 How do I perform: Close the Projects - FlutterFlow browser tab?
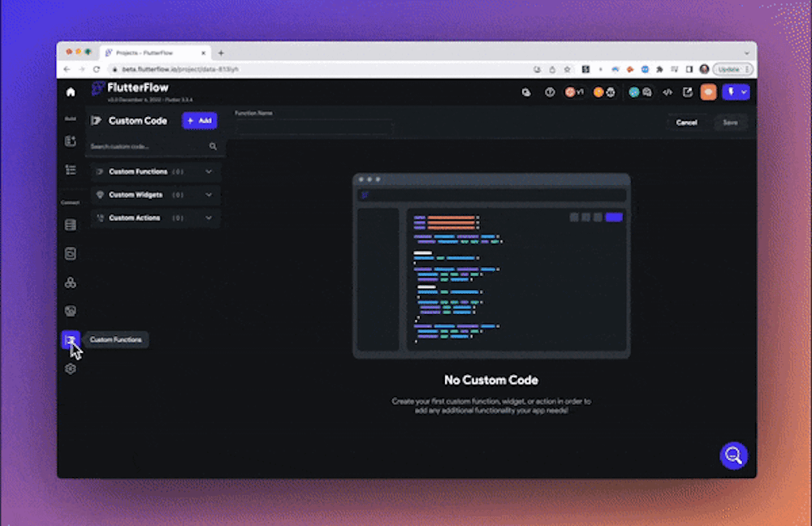[204, 53]
